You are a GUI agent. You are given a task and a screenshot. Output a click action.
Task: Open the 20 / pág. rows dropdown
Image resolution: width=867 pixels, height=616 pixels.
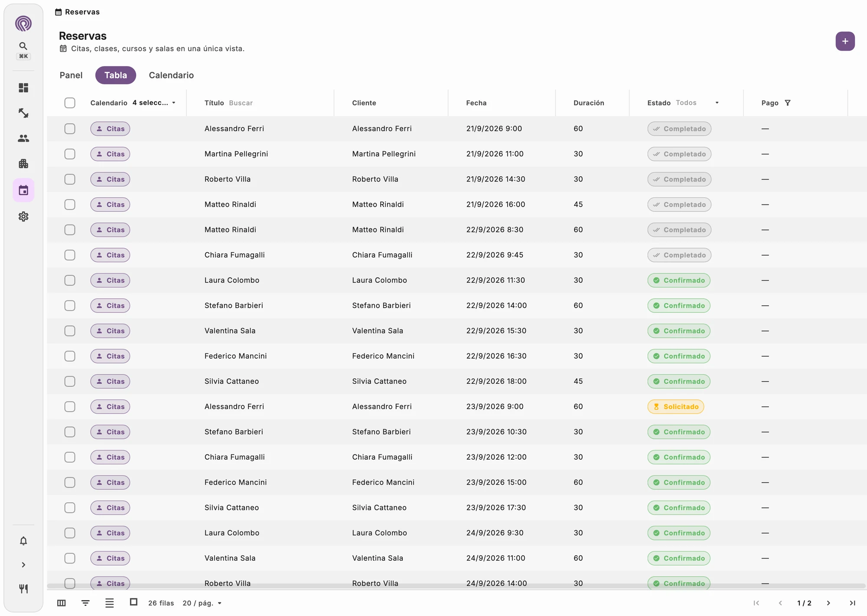[x=202, y=603]
